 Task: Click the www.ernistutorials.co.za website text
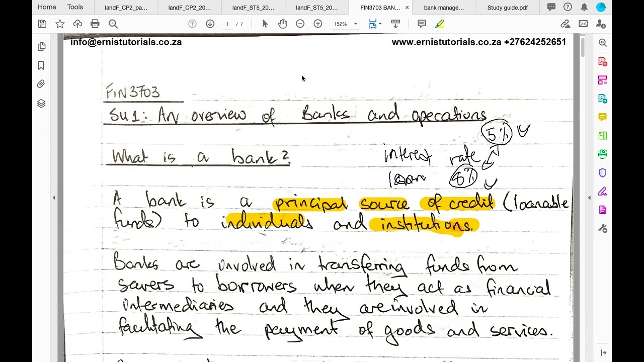(x=446, y=42)
